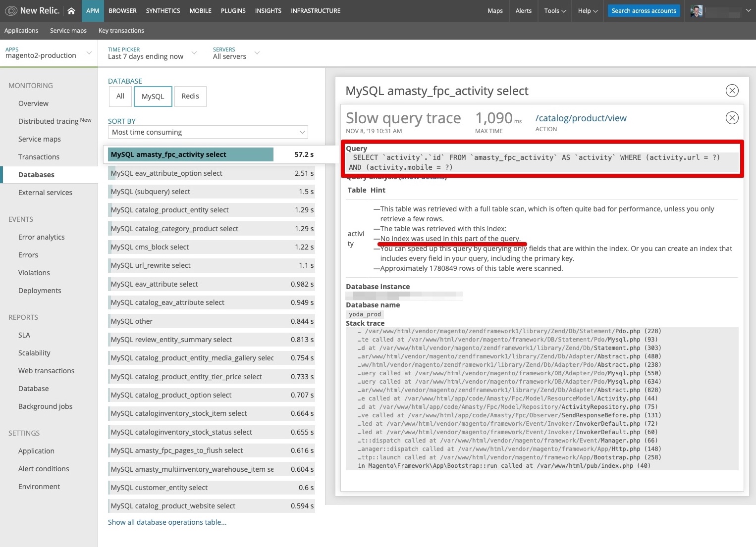Open Background jobs report
Screen dimensions: 756x547
(x=45, y=406)
